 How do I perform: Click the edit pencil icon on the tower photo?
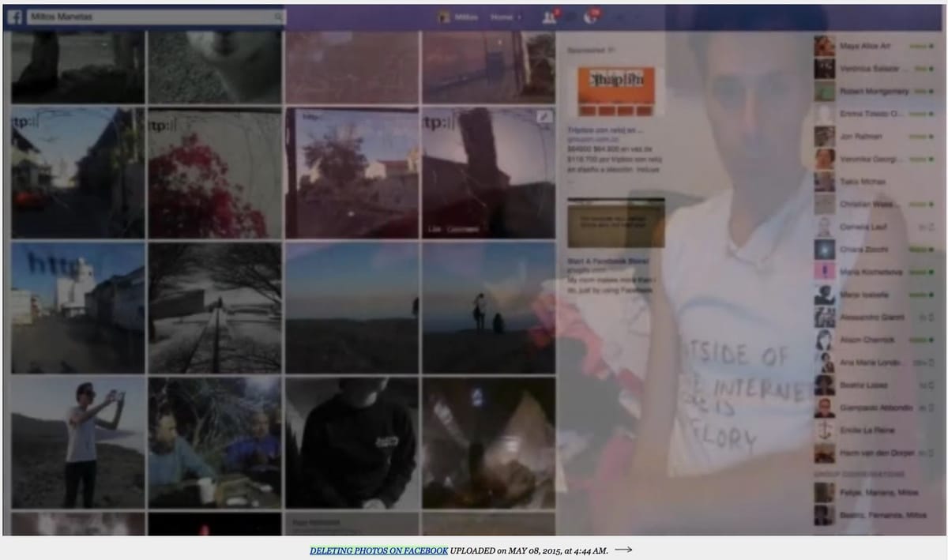point(544,116)
